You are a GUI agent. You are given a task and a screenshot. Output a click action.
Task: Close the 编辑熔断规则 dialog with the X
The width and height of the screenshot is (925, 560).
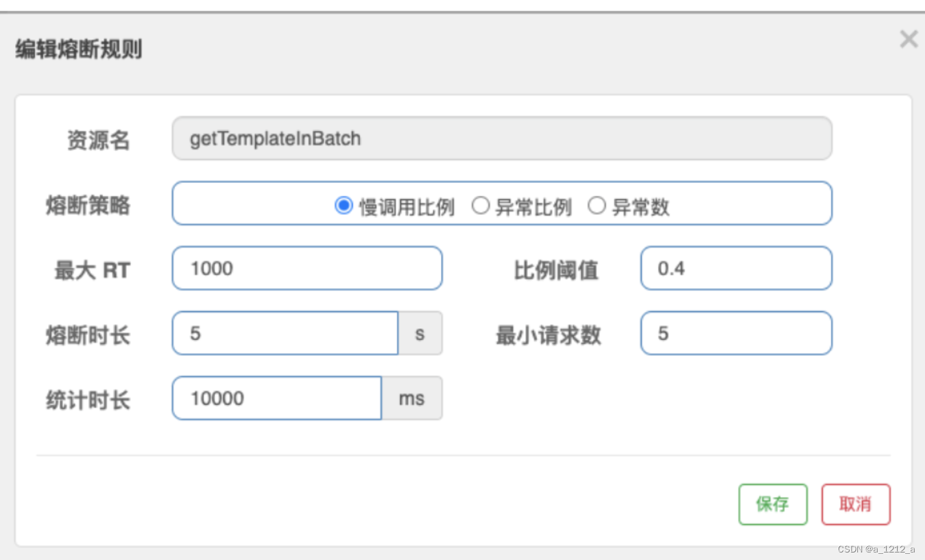(909, 40)
